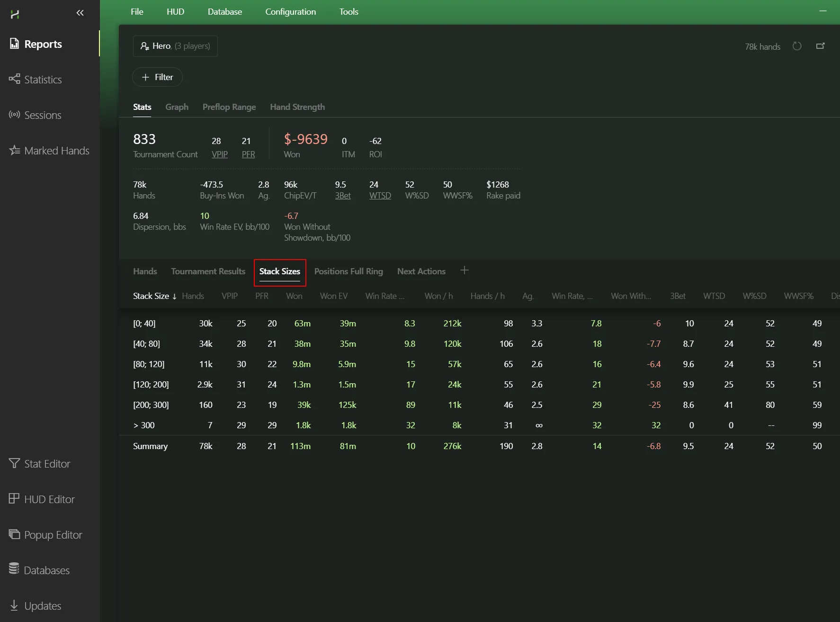Click the Filter button
This screenshot has height=622, width=840.
[x=157, y=77]
